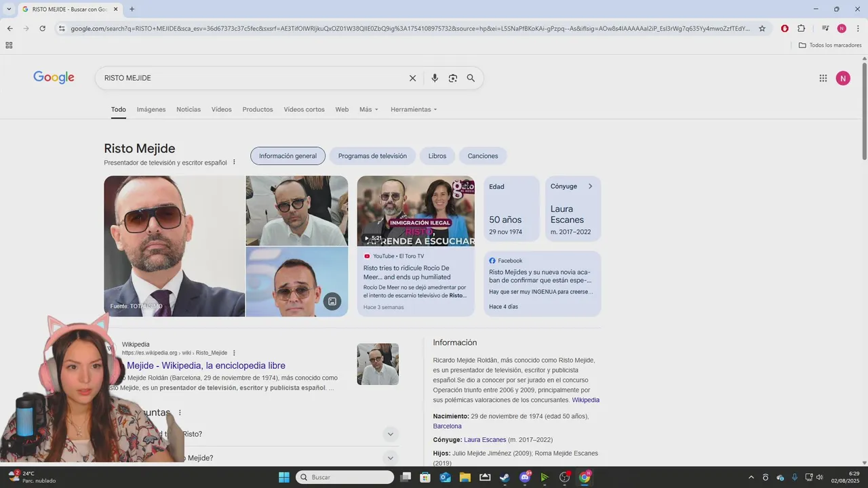Open taskbar clock showing 6:29
The width and height of the screenshot is (868, 488).
[x=845, y=477]
